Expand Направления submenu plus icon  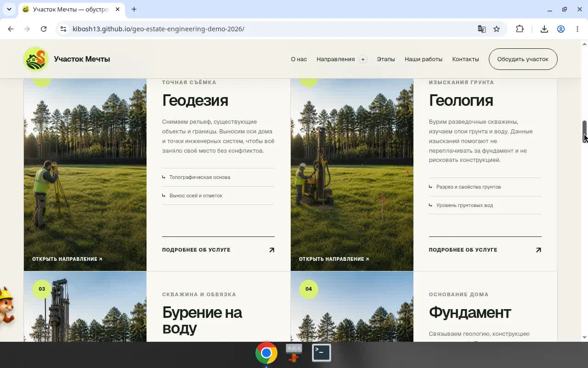tap(363, 59)
